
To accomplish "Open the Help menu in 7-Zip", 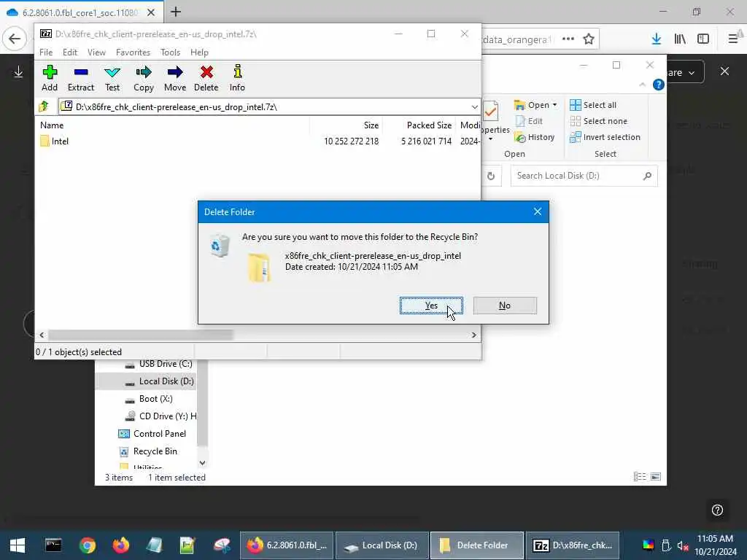I will point(199,52).
